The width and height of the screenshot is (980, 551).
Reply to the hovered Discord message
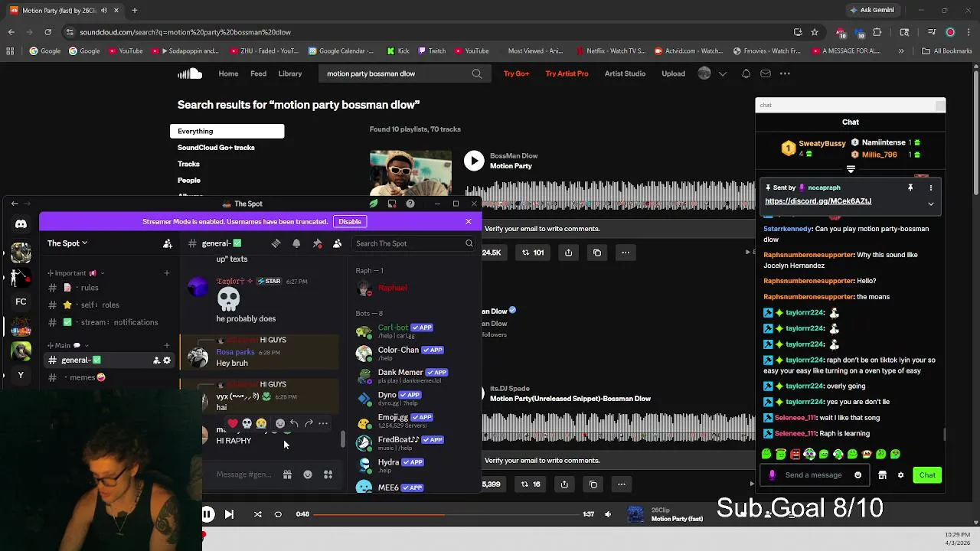point(294,423)
